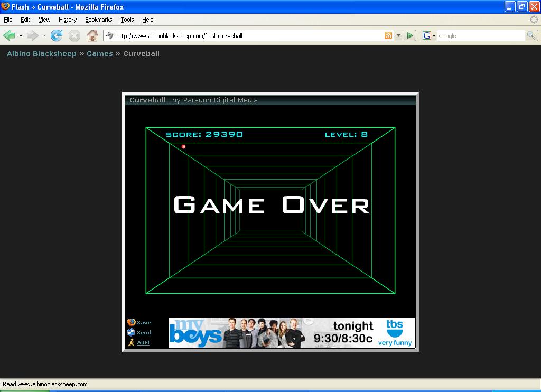Reload the page with the Refresh icon
This screenshot has width=541, height=392.
(57, 35)
